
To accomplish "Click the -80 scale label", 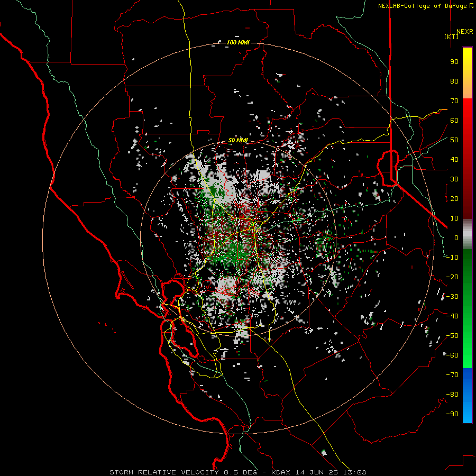I will coord(452,395).
